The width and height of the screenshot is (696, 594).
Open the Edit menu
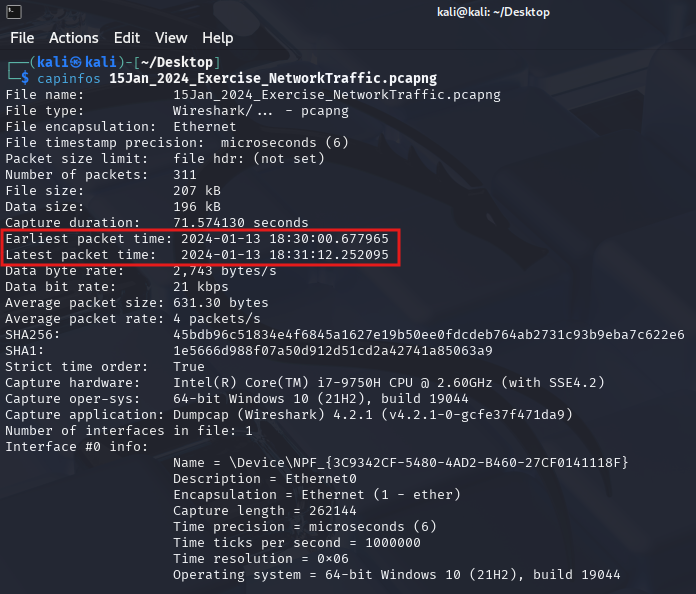pyautogui.click(x=127, y=38)
